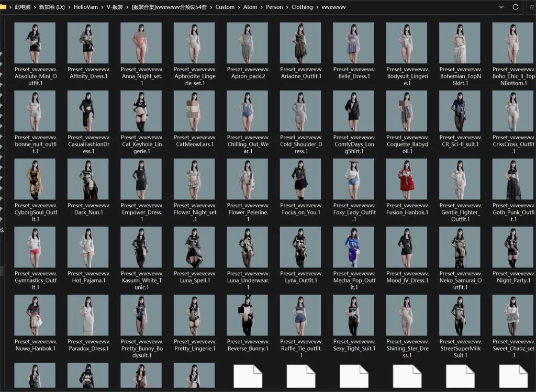Navigate to the Custom breadcrumb folder

click(x=225, y=7)
